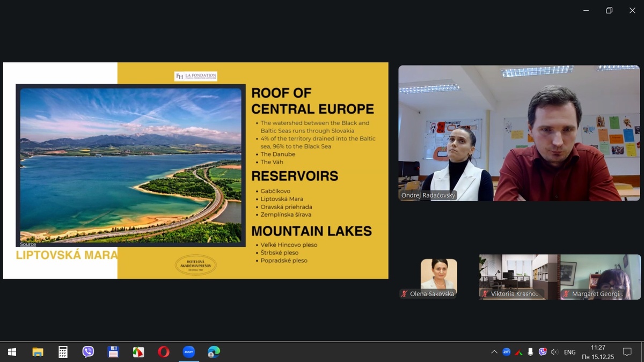This screenshot has height=362, width=644.
Task: Open the clock and calendar flyout
Action: (x=598, y=352)
